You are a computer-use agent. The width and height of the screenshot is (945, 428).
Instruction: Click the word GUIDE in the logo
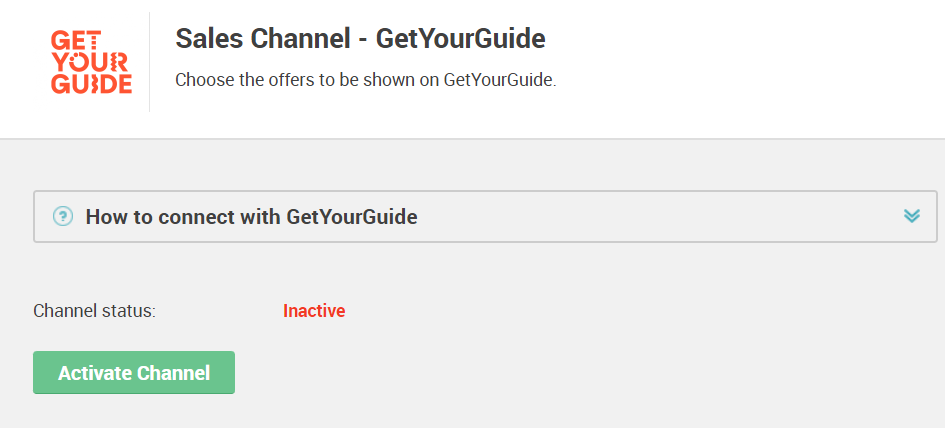(91, 84)
